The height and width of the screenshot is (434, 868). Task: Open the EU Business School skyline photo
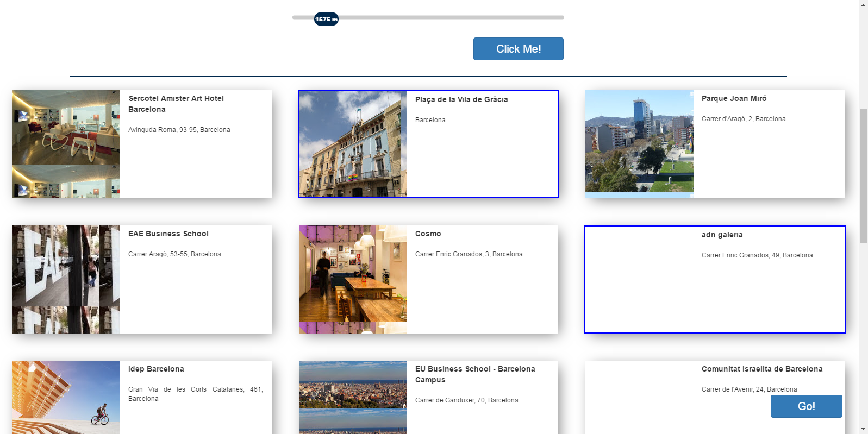pyautogui.click(x=353, y=397)
